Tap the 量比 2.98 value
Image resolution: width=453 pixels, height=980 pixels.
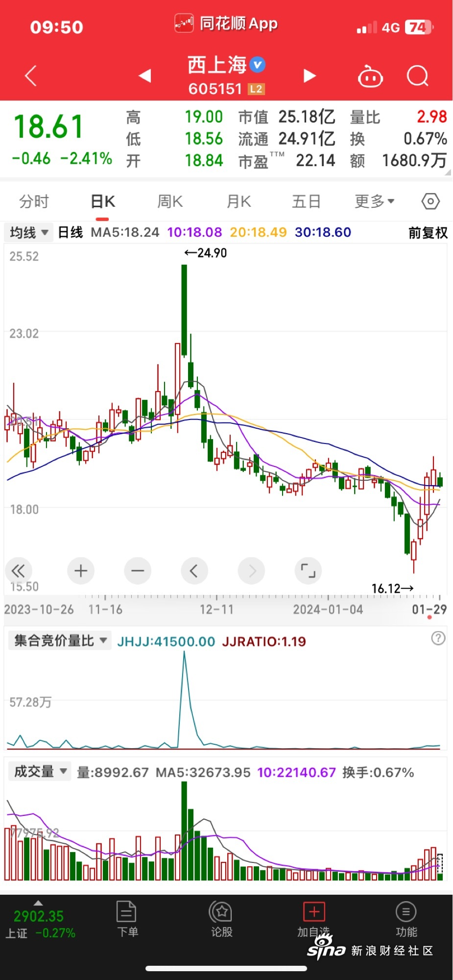click(431, 117)
